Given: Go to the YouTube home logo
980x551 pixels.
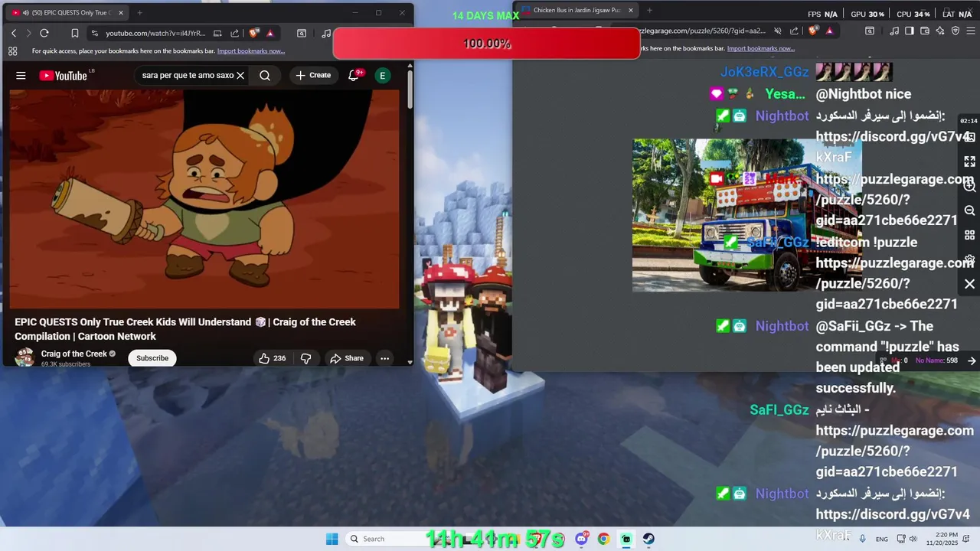Looking at the screenshot, I should click(64, 76).
